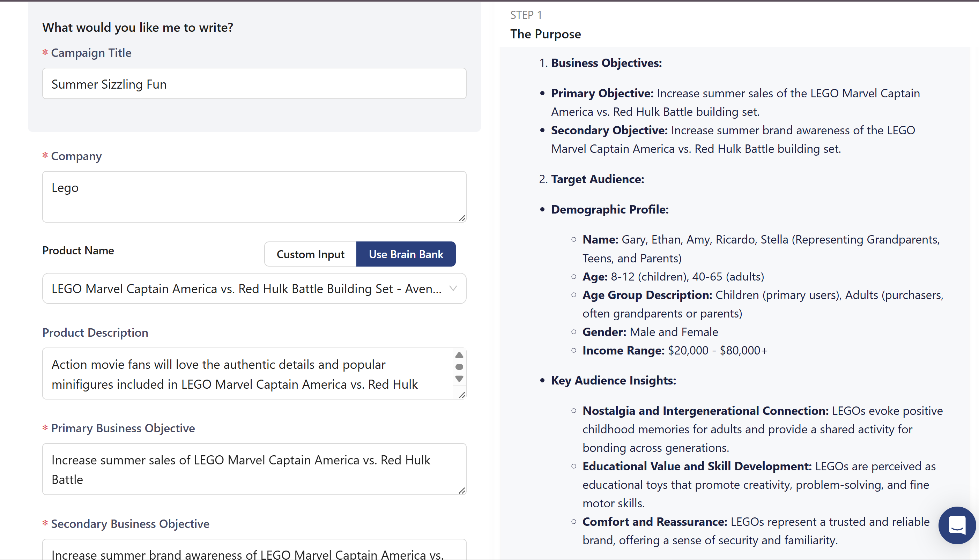
Task: Click Product Description resize grip
Action: pyautogui.click(x=462, y=395)
